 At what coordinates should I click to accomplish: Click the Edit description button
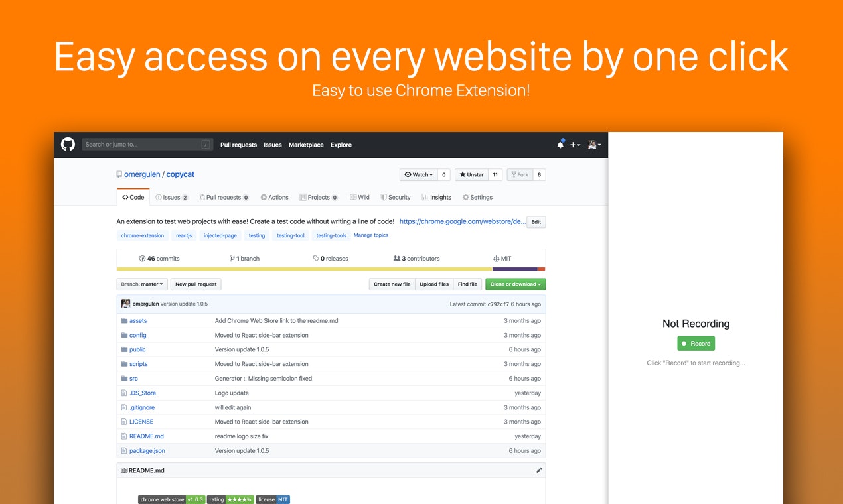(x=536, y=222)
